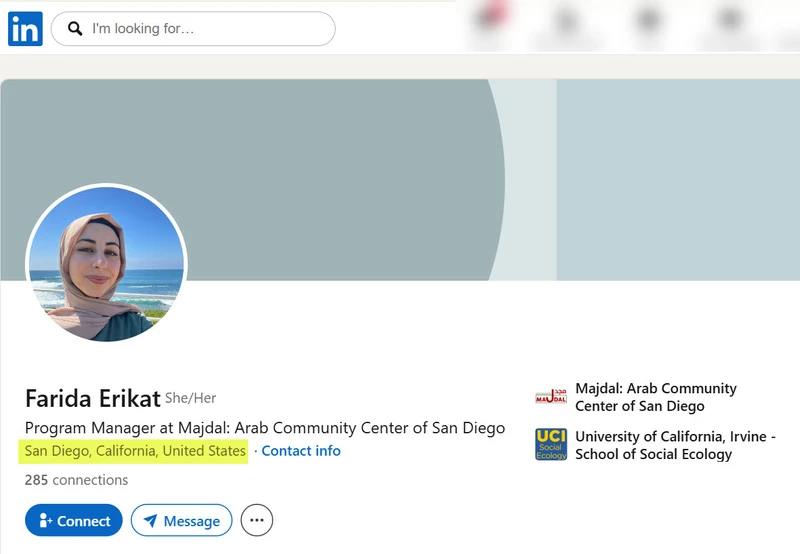Viewport: 800px width, 554px height.
Task: Click the highlighted San Diego location text
Action: click(x=135, y=451)
